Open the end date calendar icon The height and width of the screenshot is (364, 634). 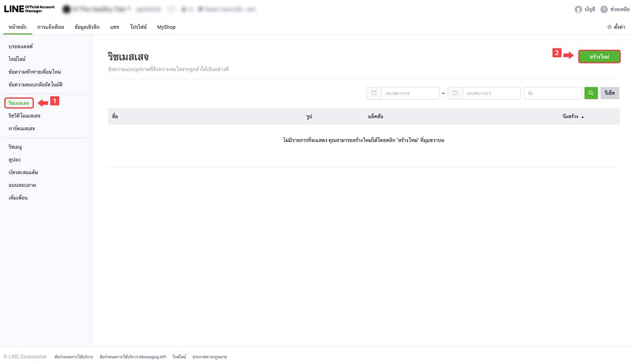click(x=455, y=93)
